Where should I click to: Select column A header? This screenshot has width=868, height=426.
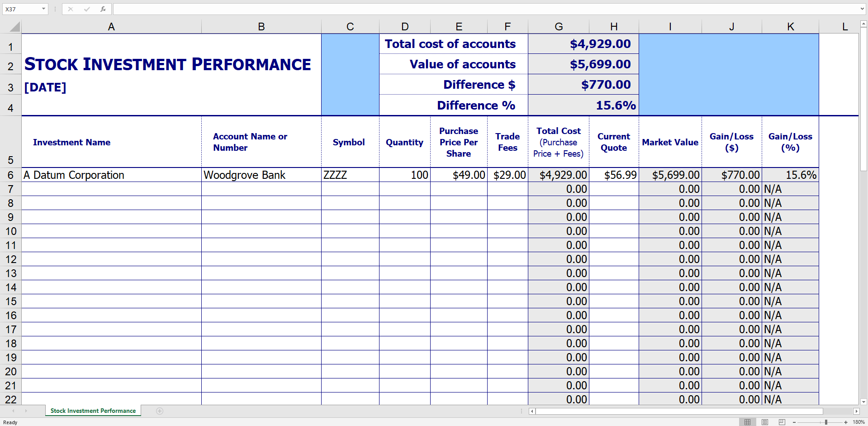coord(111,27)
